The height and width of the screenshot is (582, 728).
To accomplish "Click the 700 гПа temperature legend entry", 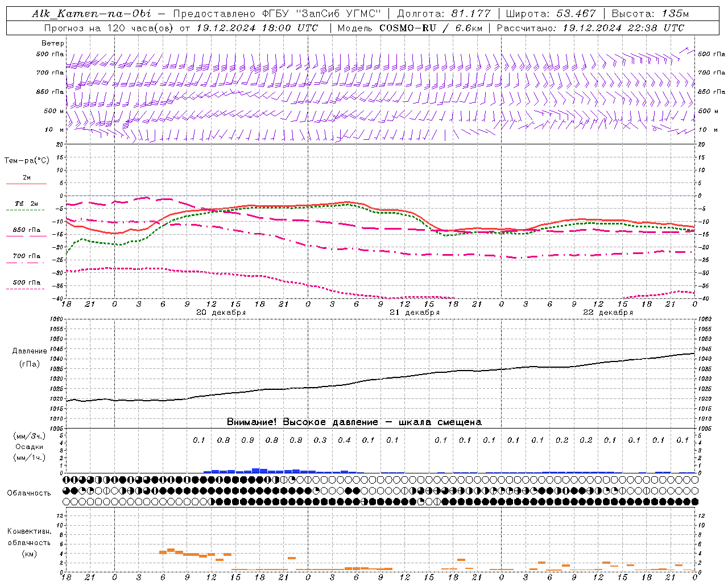I will tap(27, 256).
